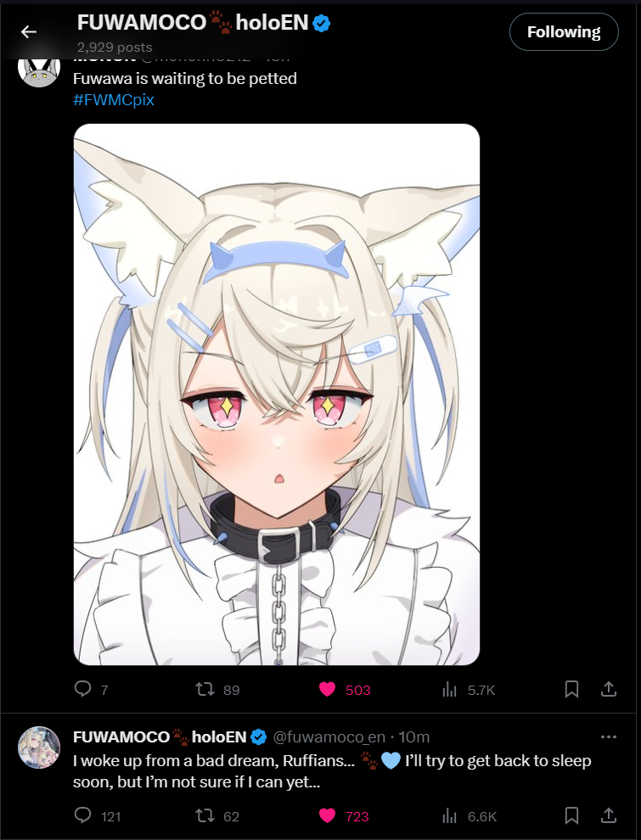Screen dimensions: 641x840
Task: Bookmark the Fuwawa artwork post
Action: [x=572, y=690]
